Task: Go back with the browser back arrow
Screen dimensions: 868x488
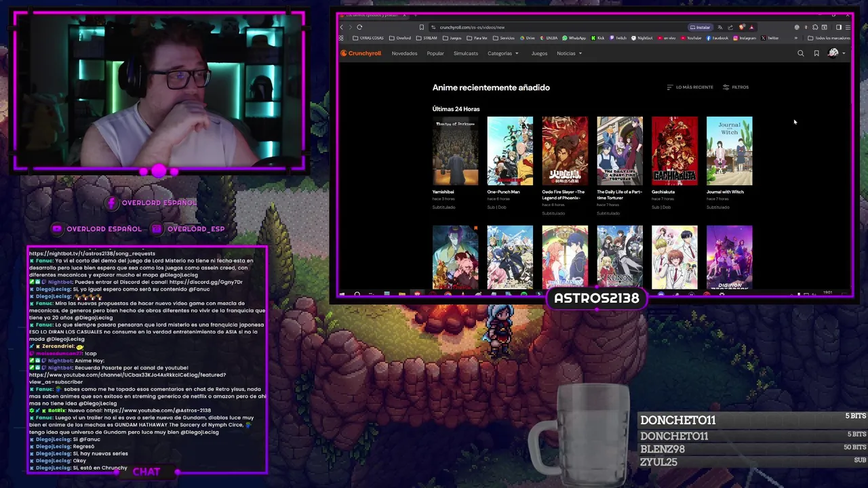Action: (342, 27)
